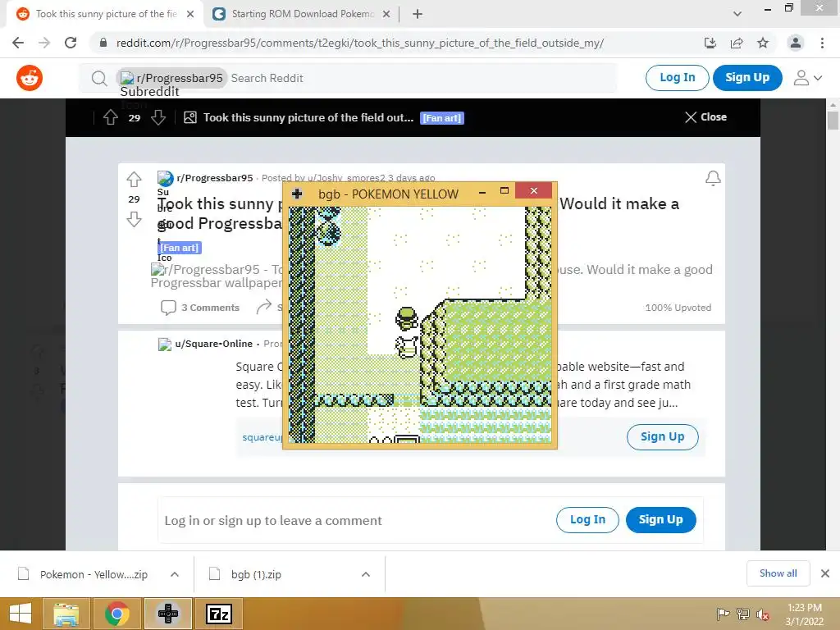Click the 'Log in or sign up to leave a comment' text
This screenshot has width=840, height=630.
pyautogui.click(x=273, y=521)
